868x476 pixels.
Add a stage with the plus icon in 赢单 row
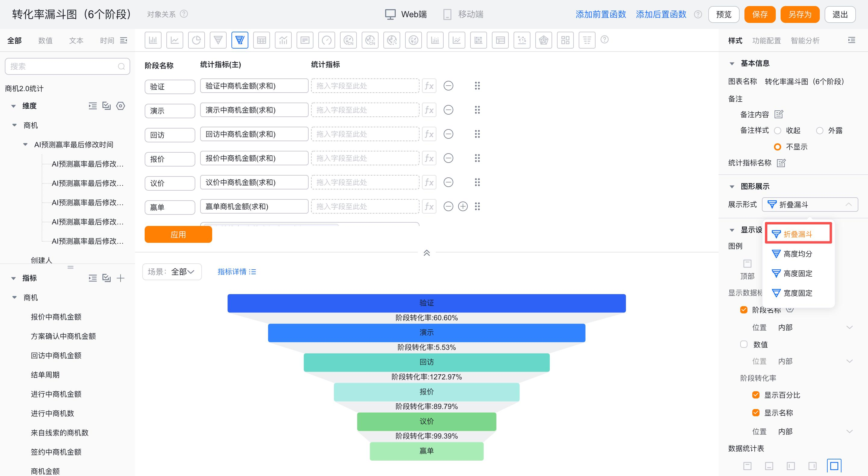click(x=463, y=206)
